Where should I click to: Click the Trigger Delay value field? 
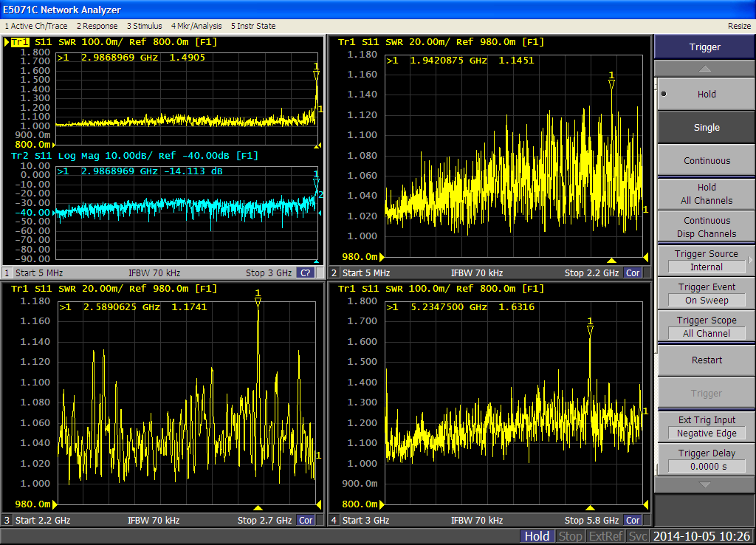tap(706, 467)
